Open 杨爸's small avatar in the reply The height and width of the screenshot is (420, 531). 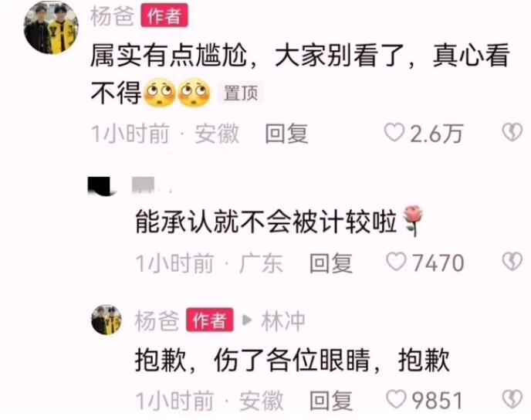coord(107,320)
